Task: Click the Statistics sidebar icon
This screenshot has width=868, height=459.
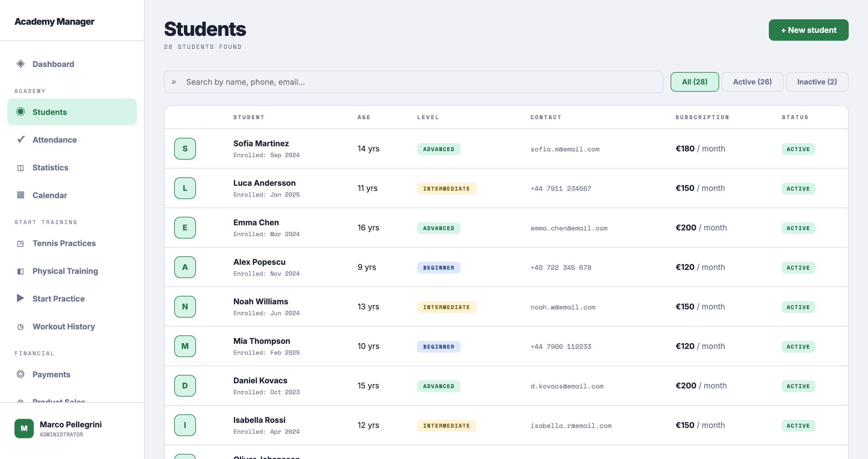Action: click(20, 168)
